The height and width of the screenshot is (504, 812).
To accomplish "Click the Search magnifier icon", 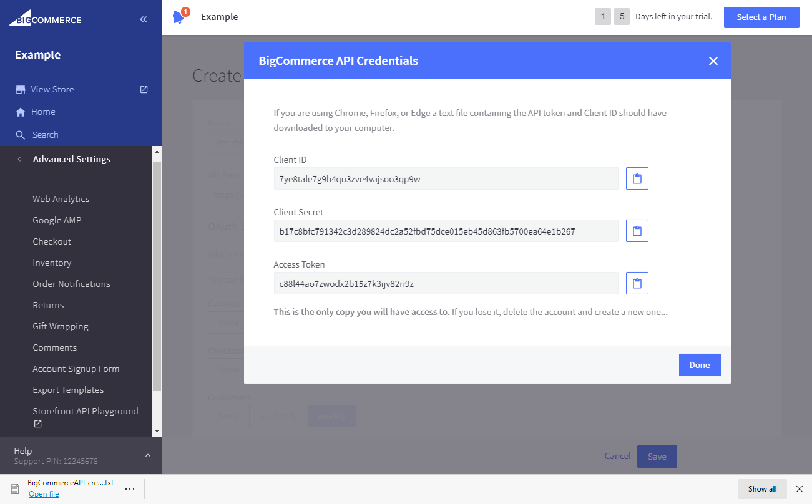I will coord(21,135).
